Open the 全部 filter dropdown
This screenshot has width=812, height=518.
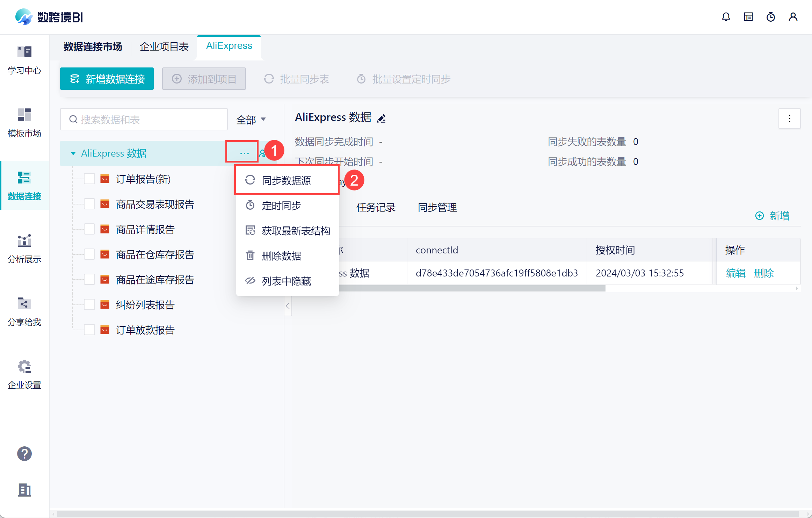[x=251, y=120]
